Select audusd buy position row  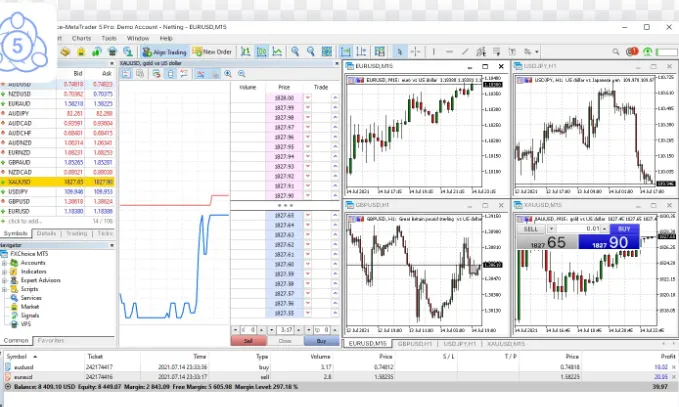point(340,367)
